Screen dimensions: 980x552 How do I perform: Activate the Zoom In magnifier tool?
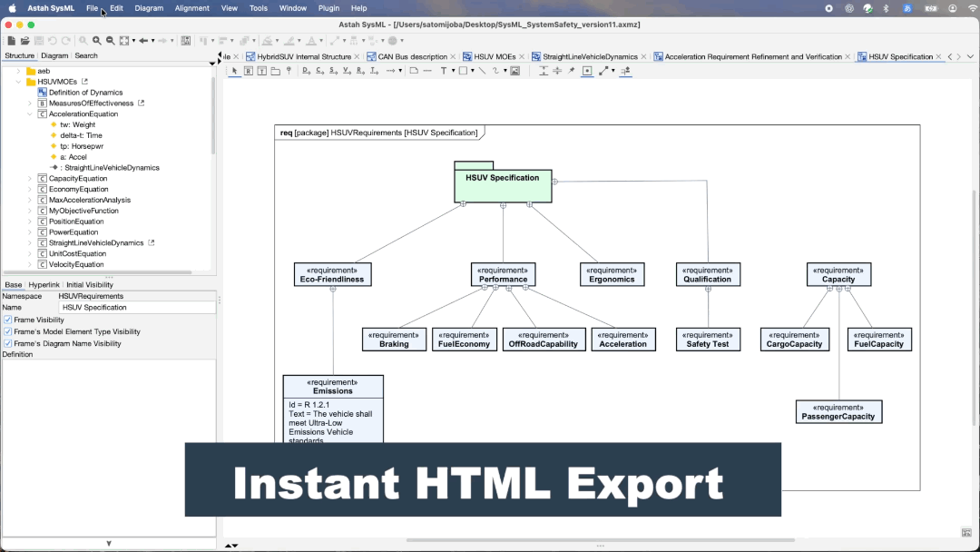pos(95,40)
